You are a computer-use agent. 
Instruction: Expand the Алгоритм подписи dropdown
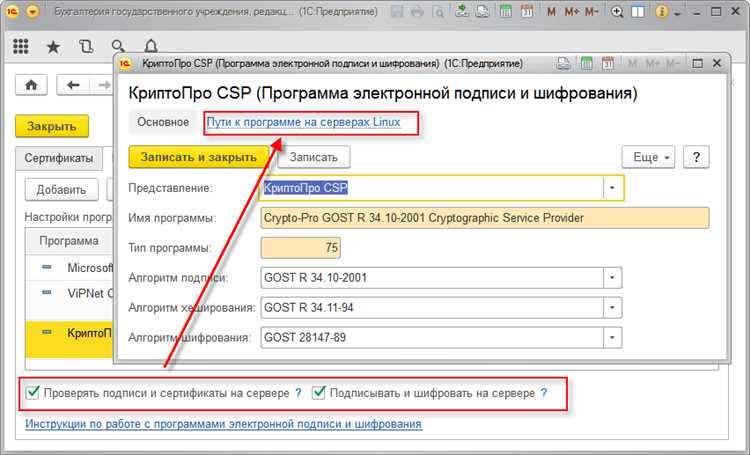pyautogui.click(x=612, y=277)
